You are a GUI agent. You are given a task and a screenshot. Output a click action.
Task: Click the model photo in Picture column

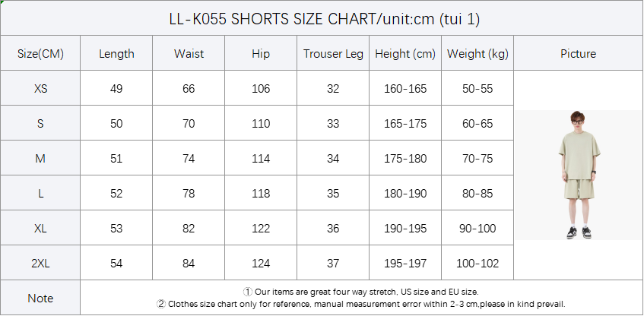[x=578, y=175]
